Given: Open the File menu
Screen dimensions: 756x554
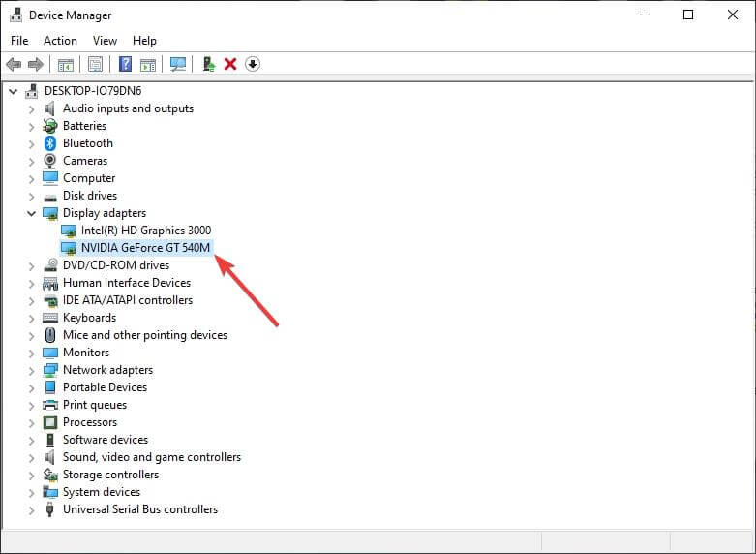Looking at the screenshot, I should tap(19, 41).
